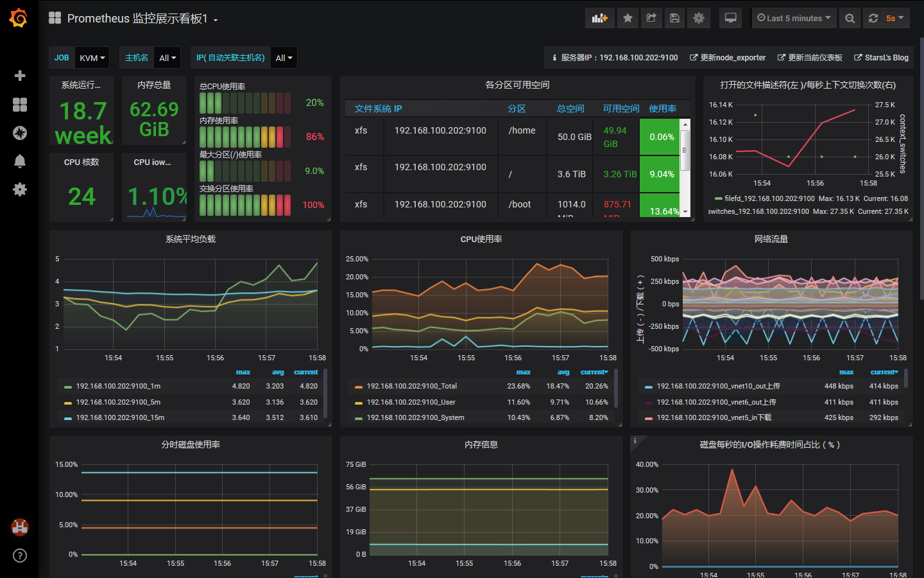
Task: Click the Add panel toolbar icon
Action: pos(599,19)
